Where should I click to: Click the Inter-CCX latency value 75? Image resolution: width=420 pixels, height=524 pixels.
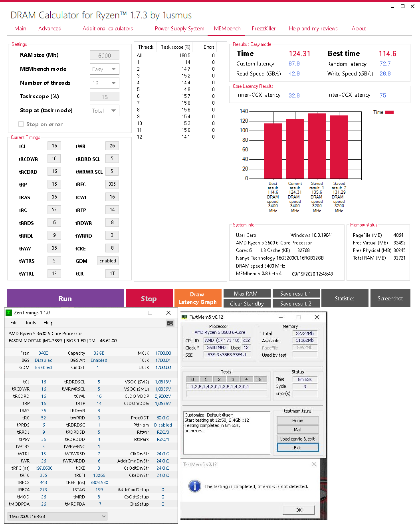pos(383,95)
